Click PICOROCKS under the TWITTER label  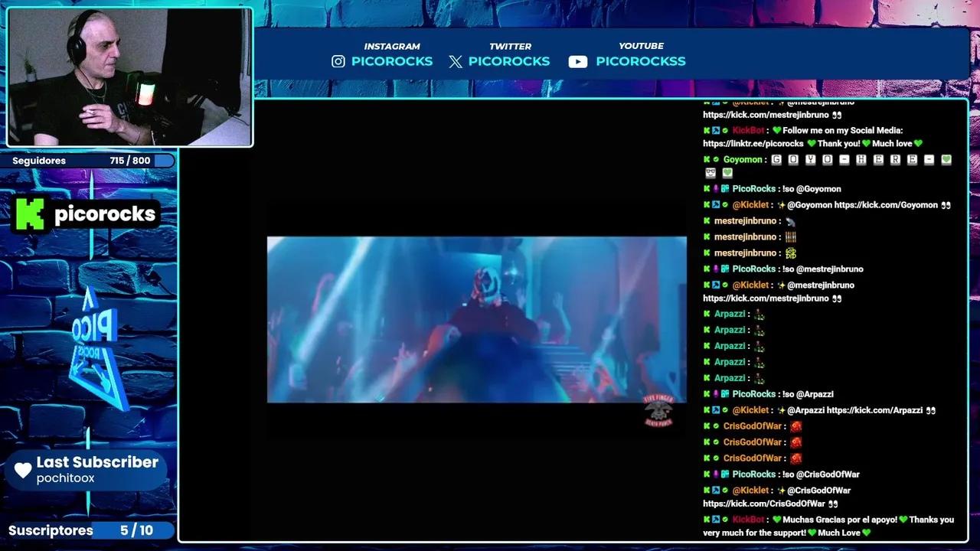click(x=509, y=61)
